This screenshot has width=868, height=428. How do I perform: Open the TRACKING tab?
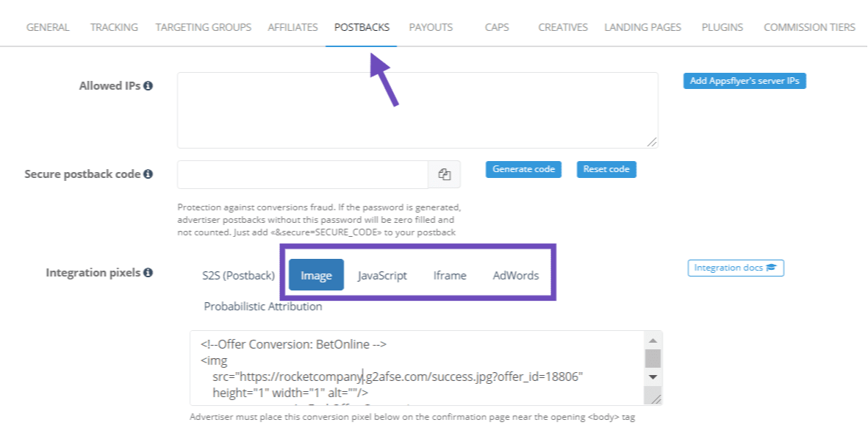113,27
